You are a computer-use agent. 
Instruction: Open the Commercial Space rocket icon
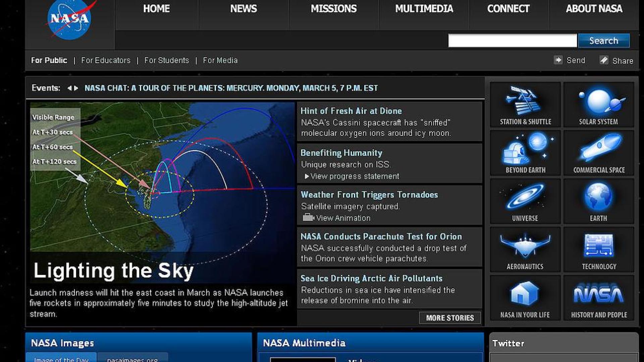pos(599,153)
